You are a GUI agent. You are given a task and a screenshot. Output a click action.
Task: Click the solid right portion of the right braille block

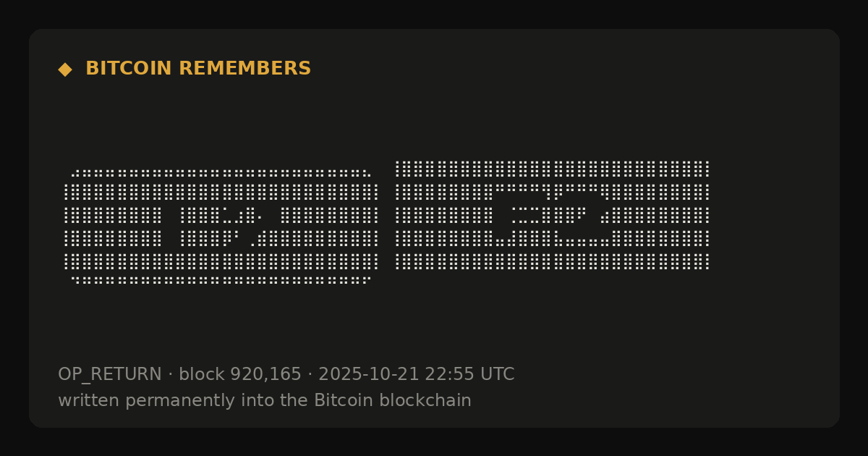(662, 216)
